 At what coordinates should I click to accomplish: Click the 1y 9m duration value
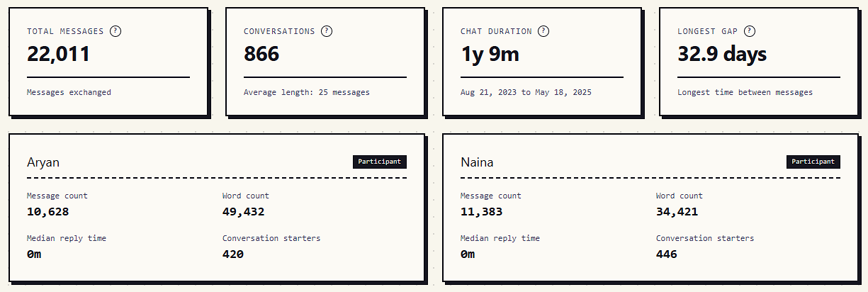pyautogui.click(x=490, y=54)
